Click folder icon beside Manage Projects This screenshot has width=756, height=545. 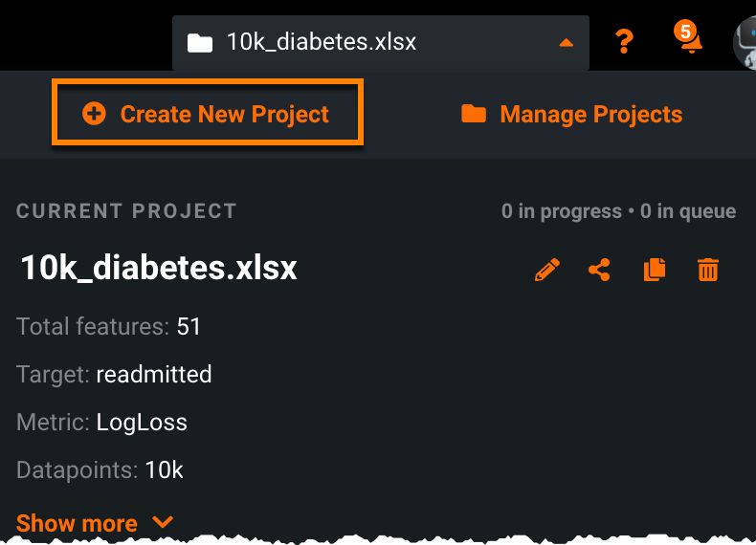point(473,115)
